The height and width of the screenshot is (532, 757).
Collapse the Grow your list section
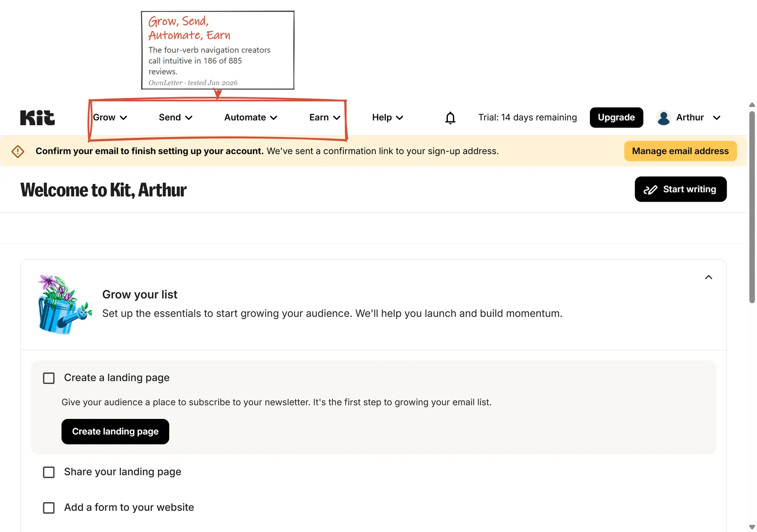click(708, 277)
